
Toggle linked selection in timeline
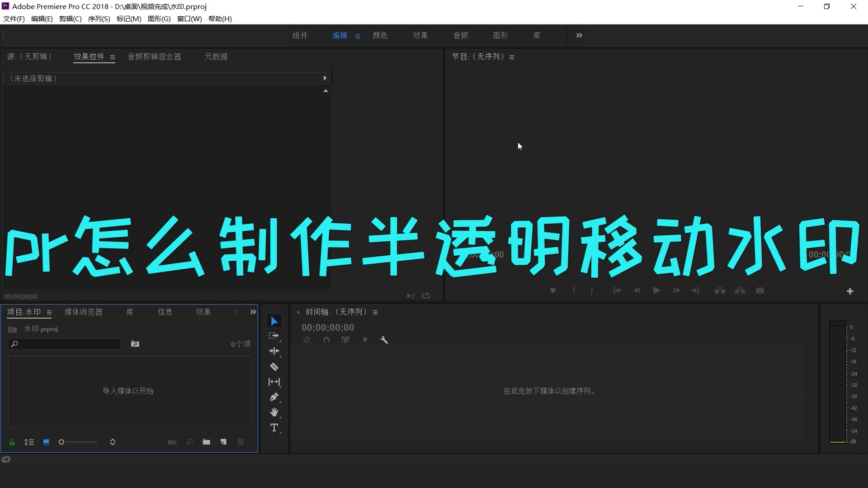tap(345, 340)
